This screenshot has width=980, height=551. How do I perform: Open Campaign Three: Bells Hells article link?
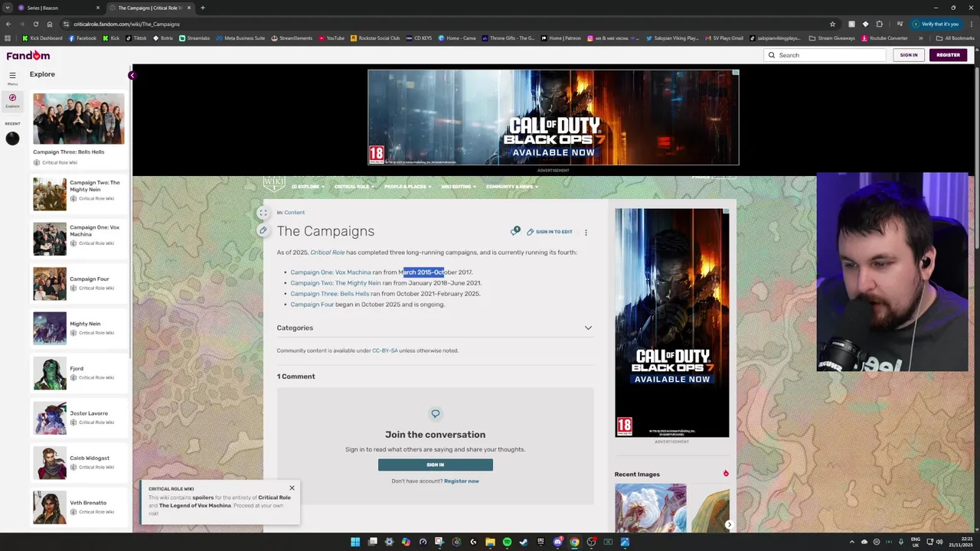[x=329, y=294]
